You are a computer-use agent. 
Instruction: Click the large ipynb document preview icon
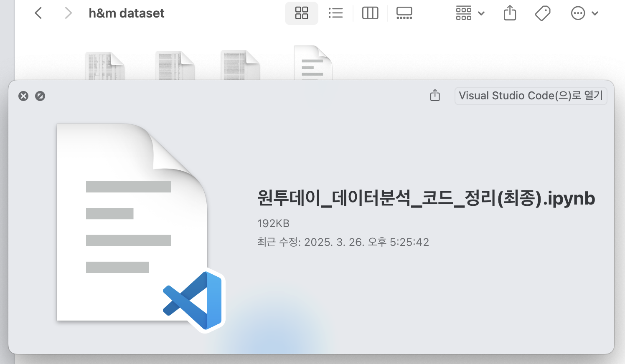[132, 222]
